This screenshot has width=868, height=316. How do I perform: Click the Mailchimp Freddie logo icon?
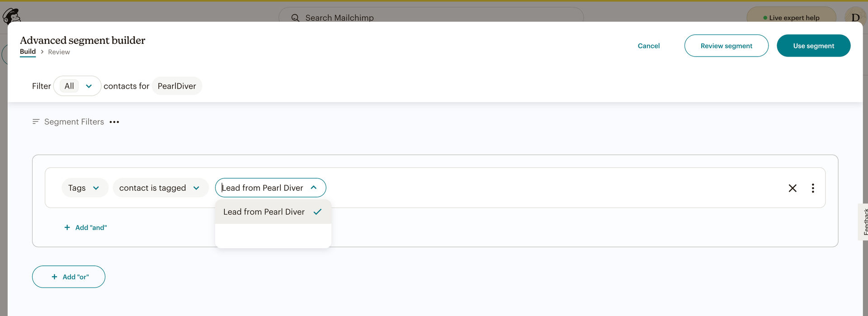(11, 16)
